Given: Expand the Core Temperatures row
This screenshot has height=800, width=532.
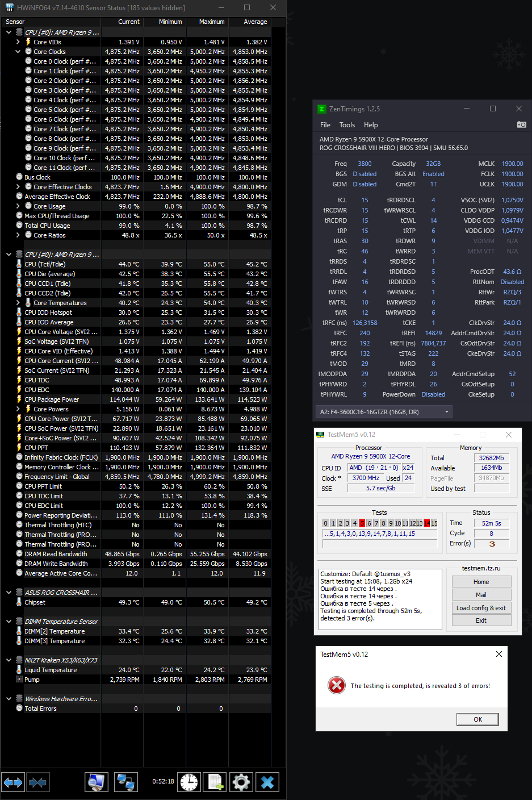Looking at the screenshot, I should [18, 303].
